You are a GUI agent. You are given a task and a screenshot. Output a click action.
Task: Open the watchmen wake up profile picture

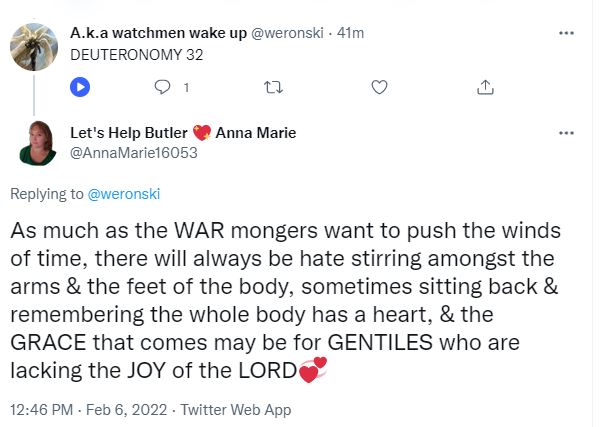(33, 46)
